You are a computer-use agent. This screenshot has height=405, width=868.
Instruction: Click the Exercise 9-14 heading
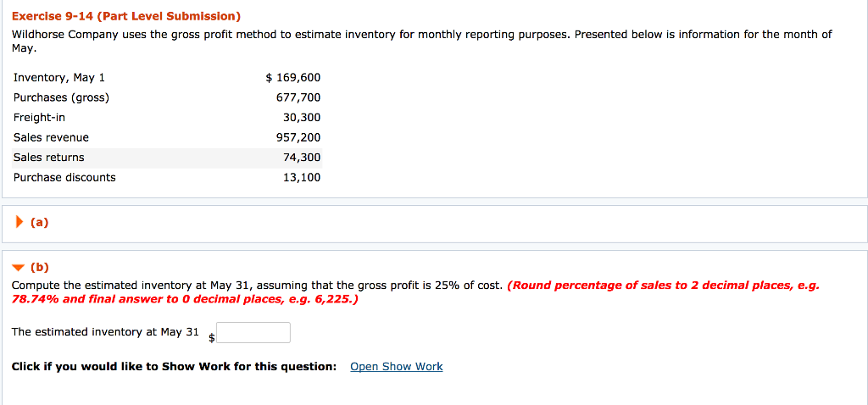[x=126, y=16]
